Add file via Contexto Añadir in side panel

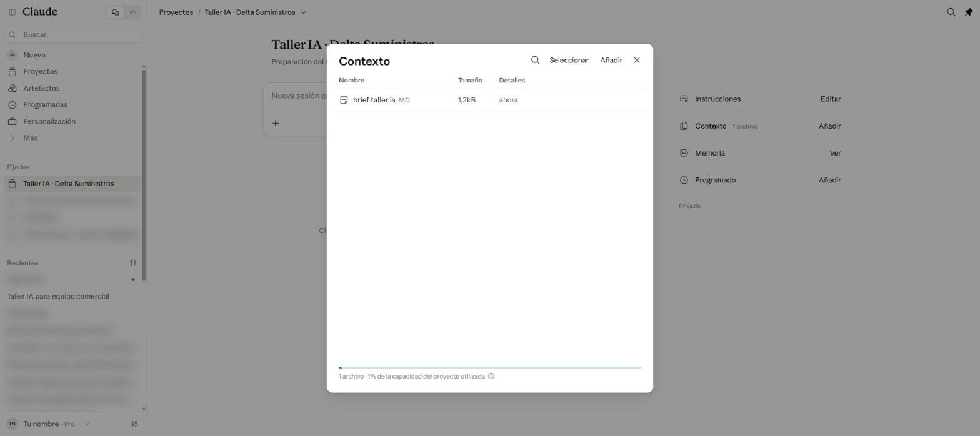(x=829, y=126)
